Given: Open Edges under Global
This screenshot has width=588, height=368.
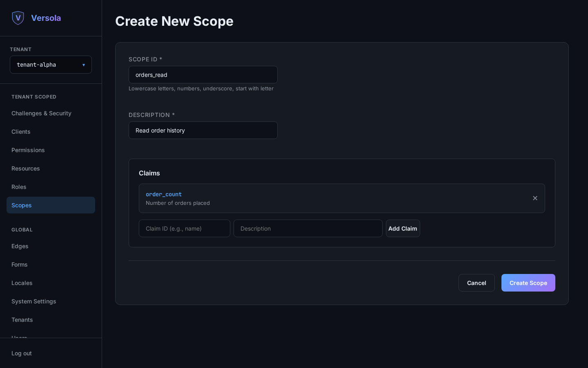Looking at the screenshot, I should pos(51,246).
